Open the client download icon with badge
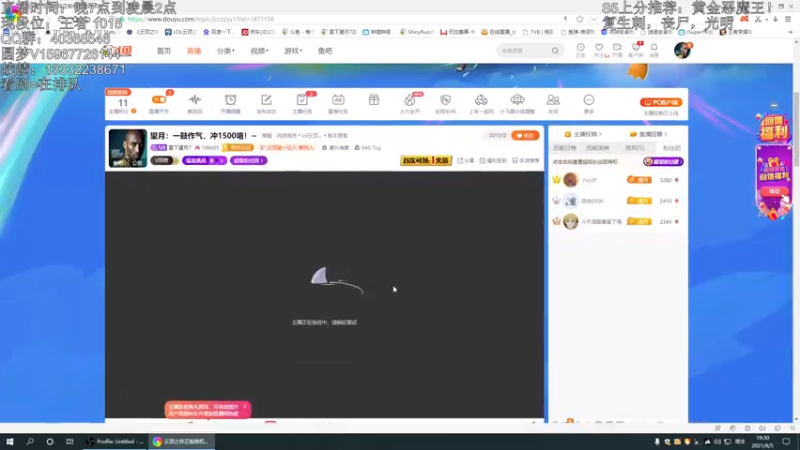Viewport: 800px width, 450px height. pyautogui.click(x=636, y=47)
